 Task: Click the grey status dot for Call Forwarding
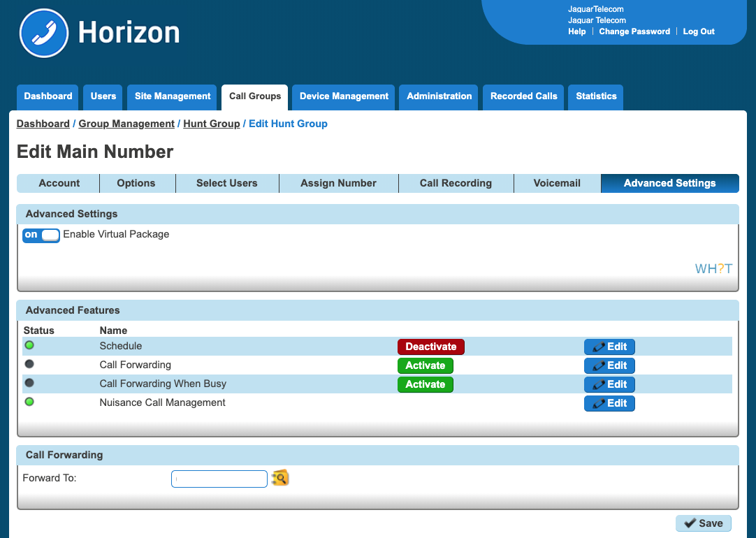point(29,364)
